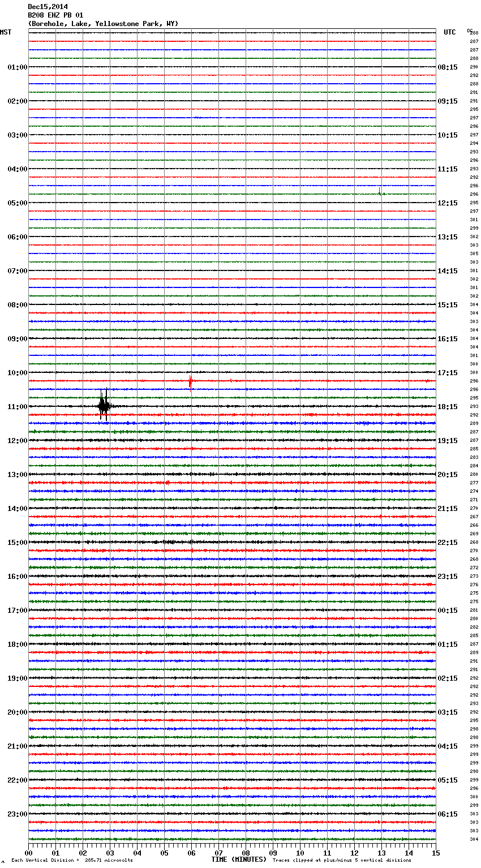Click the TIME (MINUTES) axis title
Viewport: 481px width, 868px height.
pos(239,860)
